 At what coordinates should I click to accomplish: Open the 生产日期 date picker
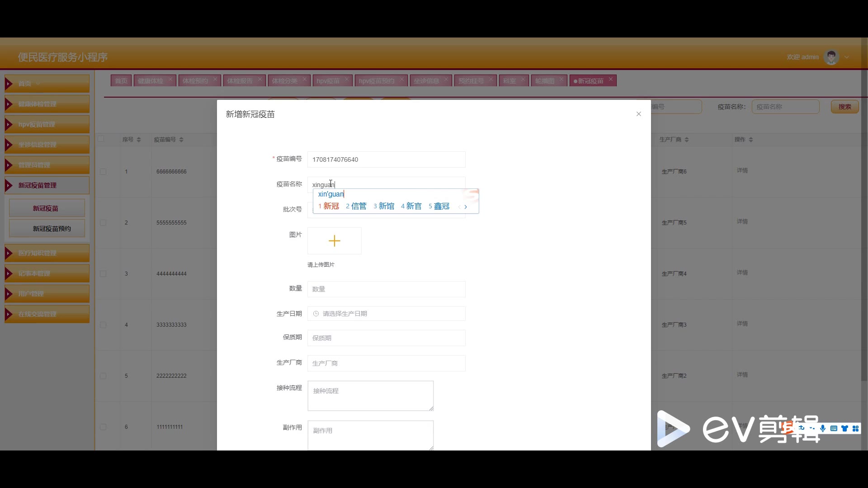pyautogui.click(x=386, y=314)
